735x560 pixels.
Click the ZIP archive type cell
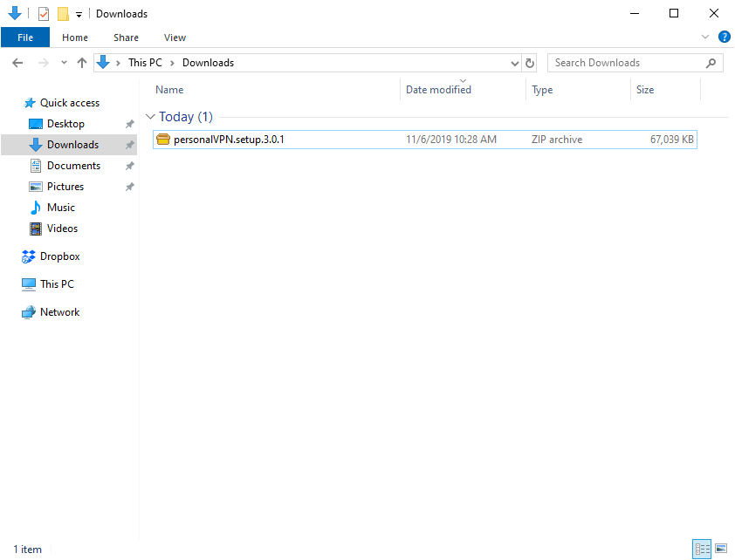557,140
